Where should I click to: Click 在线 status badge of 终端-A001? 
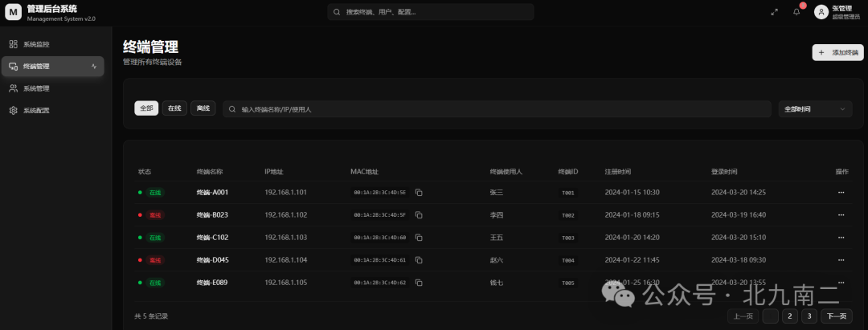[154, 193]
